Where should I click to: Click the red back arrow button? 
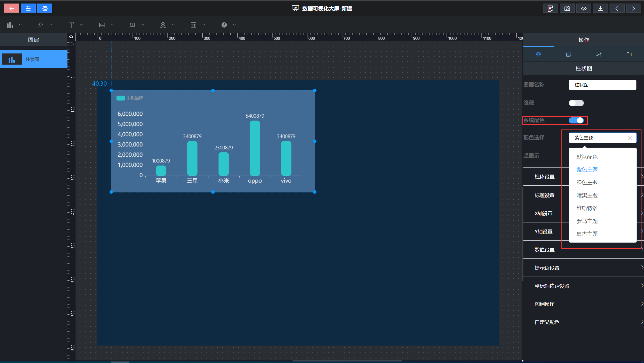[11, 8]
